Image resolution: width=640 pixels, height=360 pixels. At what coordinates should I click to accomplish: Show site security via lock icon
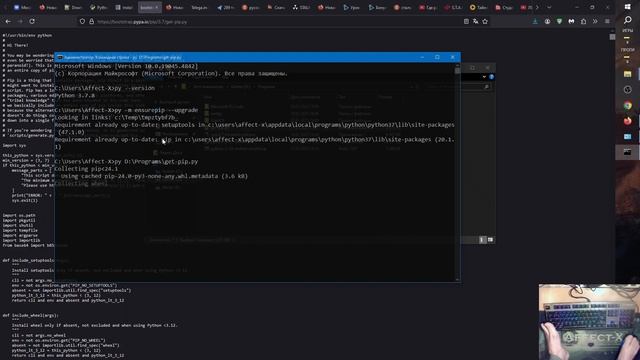pyautogui.click(x=91, y=22)
